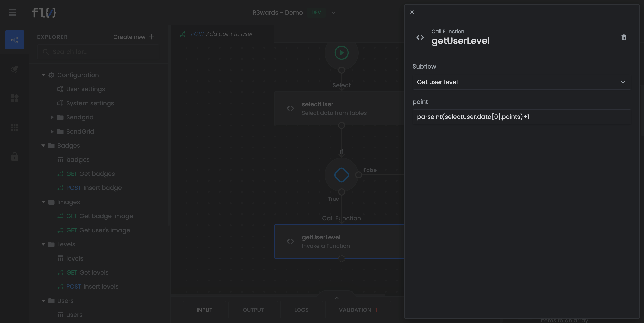
Task: Click the System settings icon
Action: [60, 103]
